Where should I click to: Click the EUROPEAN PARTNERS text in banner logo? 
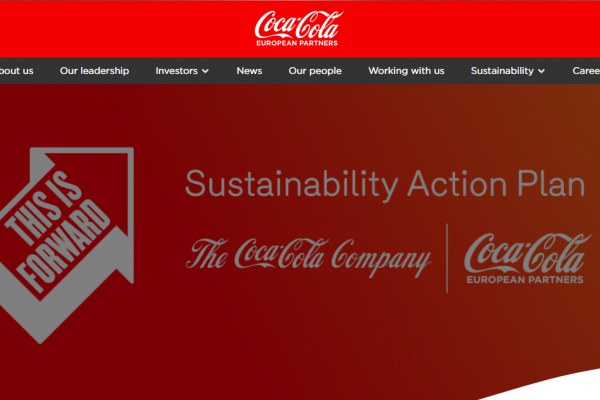point(525,280)
